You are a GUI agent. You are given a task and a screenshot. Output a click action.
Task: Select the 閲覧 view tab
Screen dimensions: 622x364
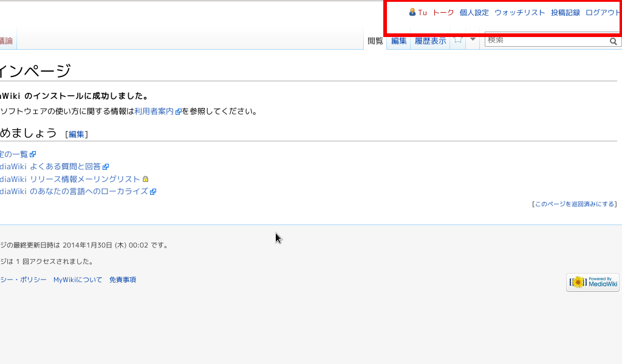pos(375,41)
